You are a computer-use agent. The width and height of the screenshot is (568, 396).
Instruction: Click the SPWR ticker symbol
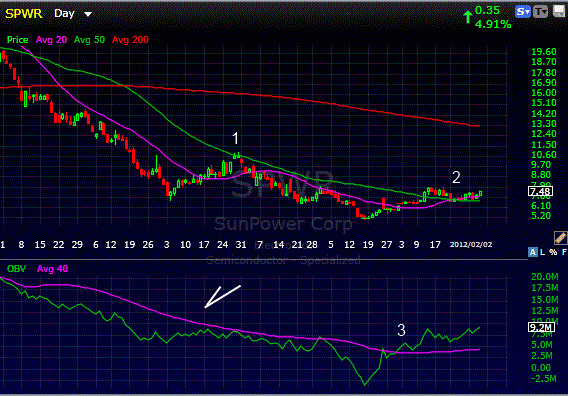point(24,14)
